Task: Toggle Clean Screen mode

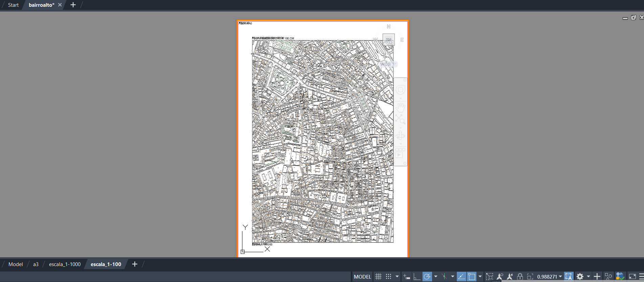Action: pos(632,277)
